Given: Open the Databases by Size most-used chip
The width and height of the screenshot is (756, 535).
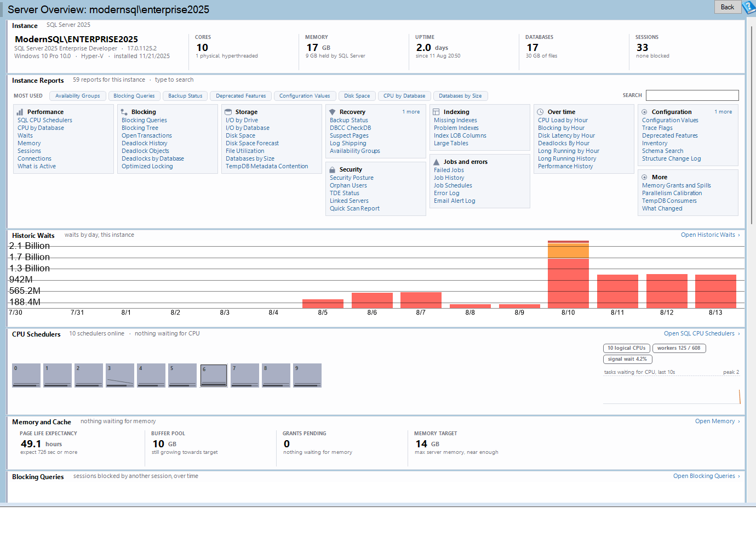Looking at the screenshot, I should pos(460,96).
